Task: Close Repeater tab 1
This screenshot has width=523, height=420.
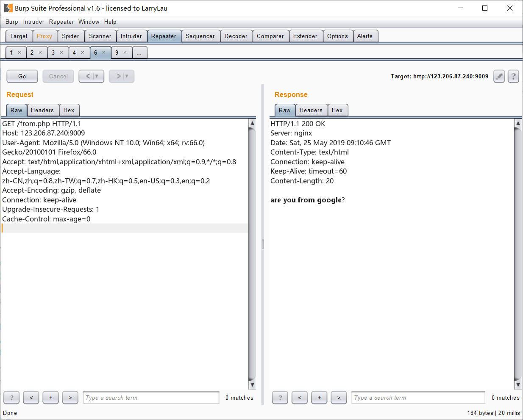Action: click(x=19, y=52)
